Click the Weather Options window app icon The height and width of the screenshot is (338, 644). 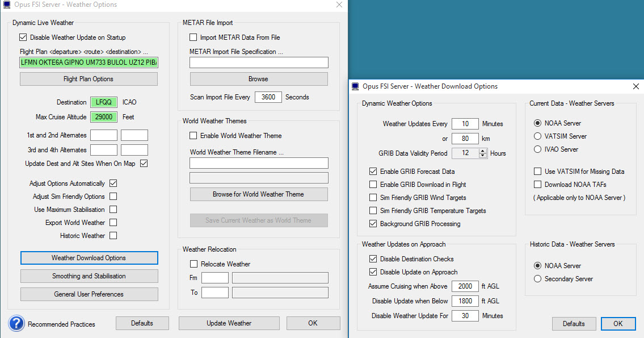tap(7, 5)
